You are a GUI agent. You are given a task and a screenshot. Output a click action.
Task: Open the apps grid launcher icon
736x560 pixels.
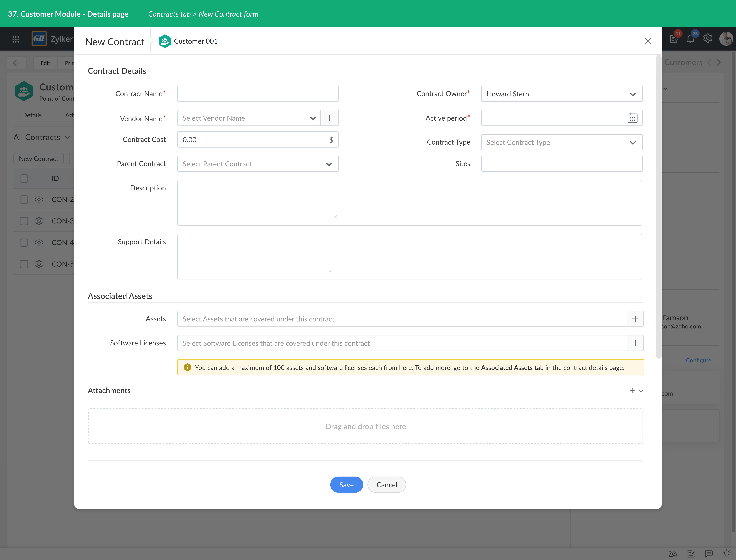(16, 39)
